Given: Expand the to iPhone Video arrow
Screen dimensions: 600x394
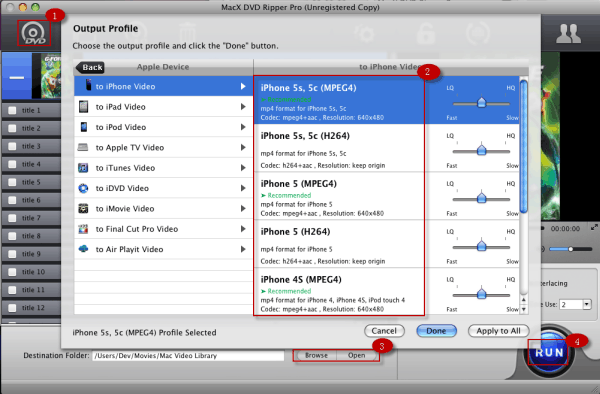Looking at the screenshot, I should tap(243, 86).
